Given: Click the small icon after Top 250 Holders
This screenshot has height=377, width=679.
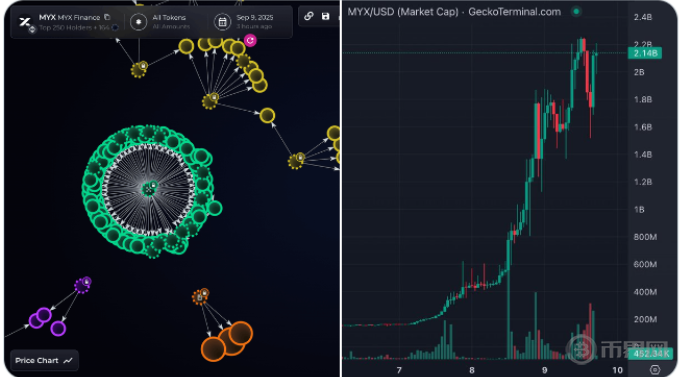Looking at the screenshot, I should click(115, 27).
